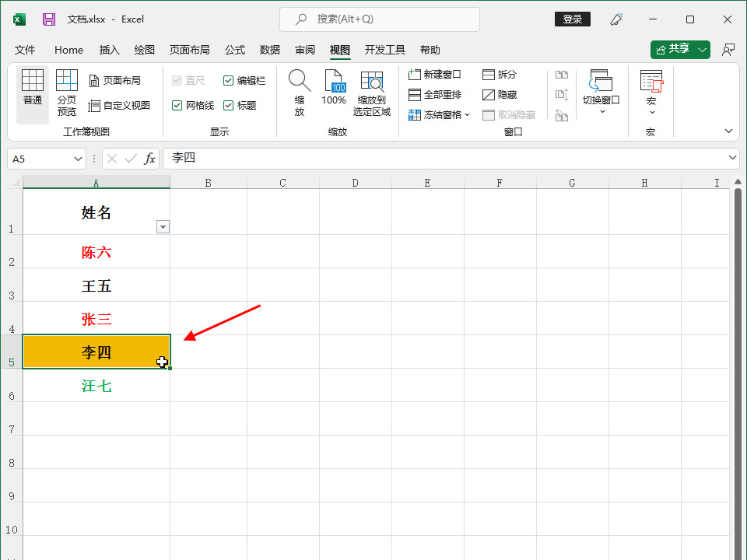Screen dimensions: 747x560
Task: Click View Side by Side icon
Action: (x=562, y=75)
